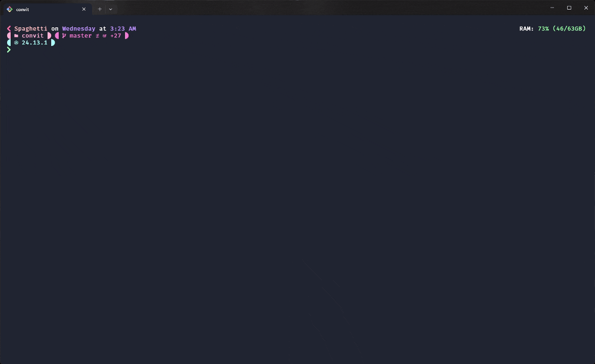
Task: Open a new terminal tab with plus
Action: click(x=100, y=9)
